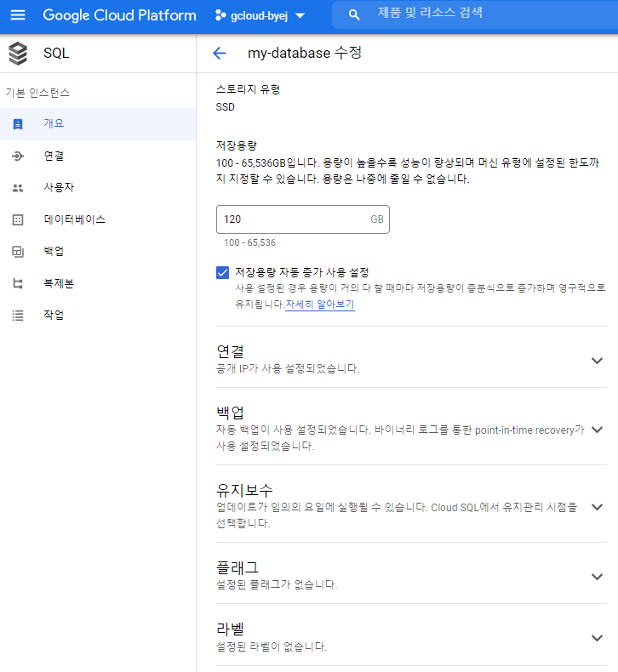Click the 라벨 section heading
Viewport: 618px width, 672px height.
pyautogui.click(x=231, y=629)
